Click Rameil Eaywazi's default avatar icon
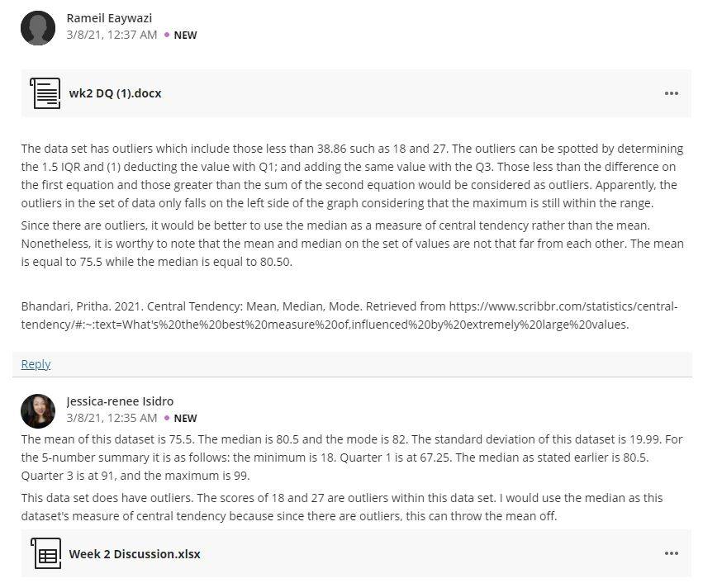This screenshot has height=588, width=703. pyautogui.click(x=38, y=28)
